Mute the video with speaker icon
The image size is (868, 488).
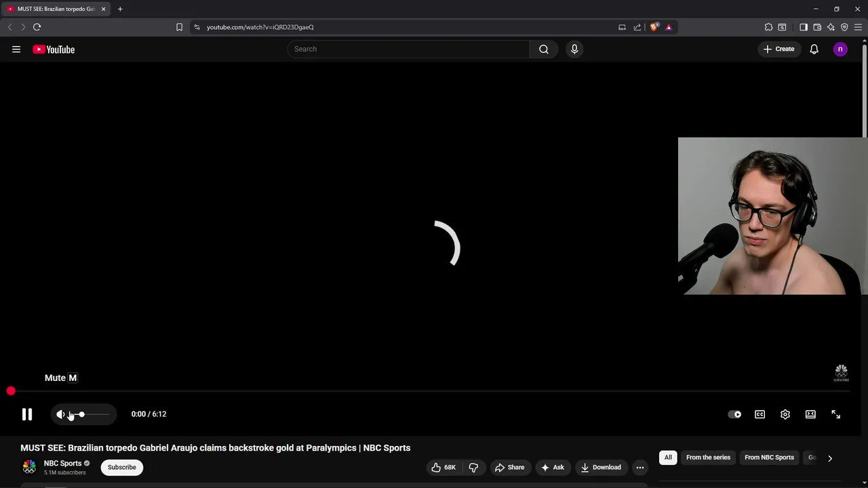(61, 414)
